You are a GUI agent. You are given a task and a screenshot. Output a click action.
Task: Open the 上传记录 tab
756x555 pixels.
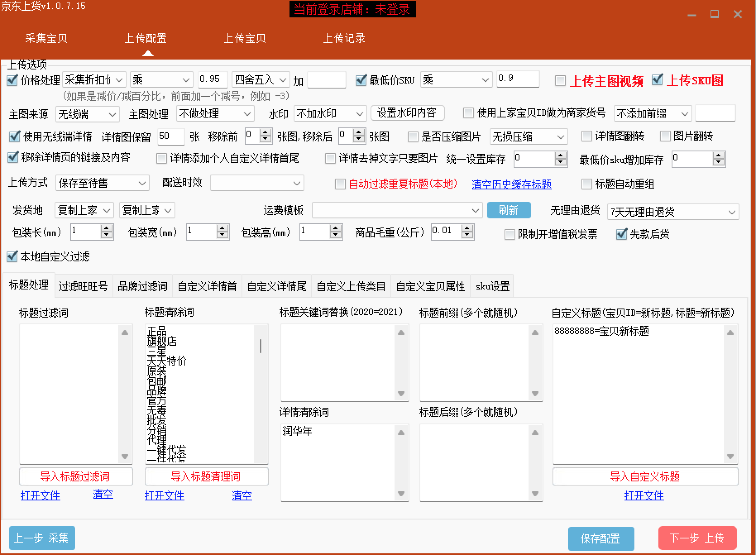[344, 38]
